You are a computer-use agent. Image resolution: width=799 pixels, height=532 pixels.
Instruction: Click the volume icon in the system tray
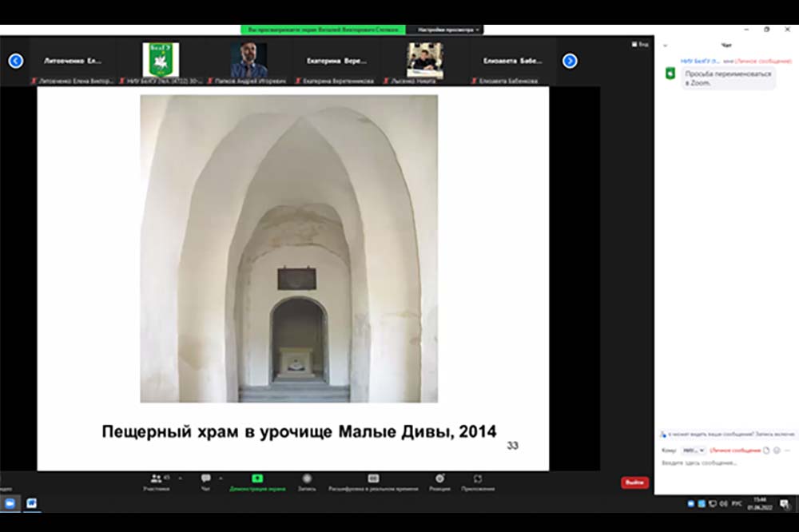click(x=724, y=503)
